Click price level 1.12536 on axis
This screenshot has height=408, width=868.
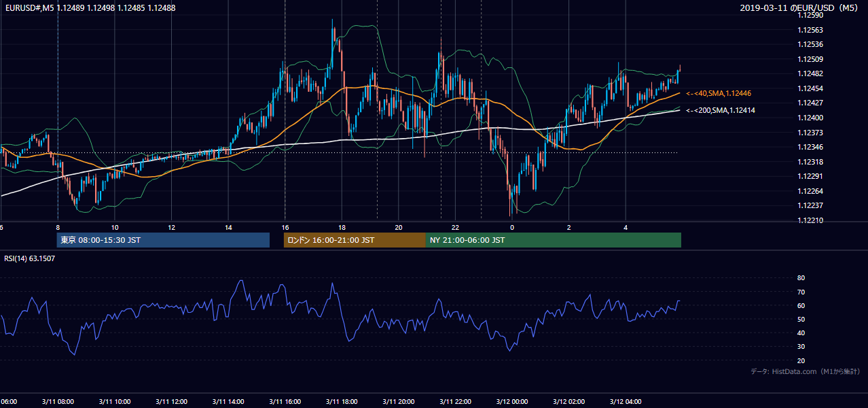click(x=810, y=45)
